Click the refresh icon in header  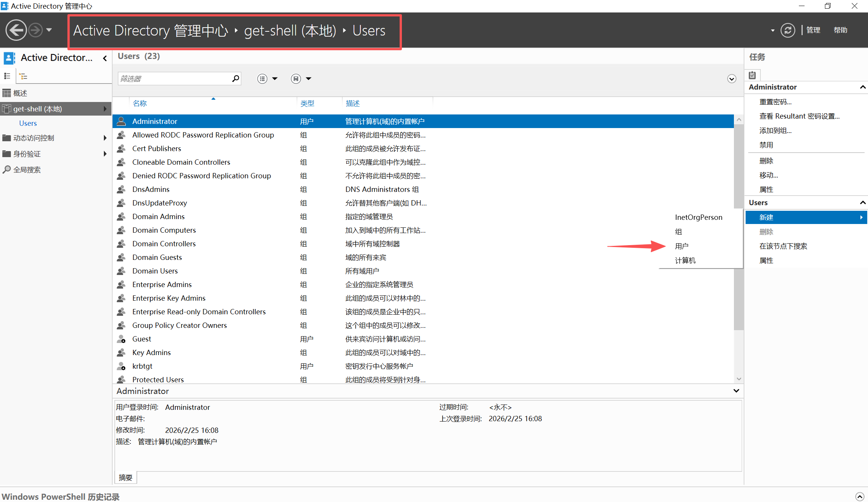[788, 30]
